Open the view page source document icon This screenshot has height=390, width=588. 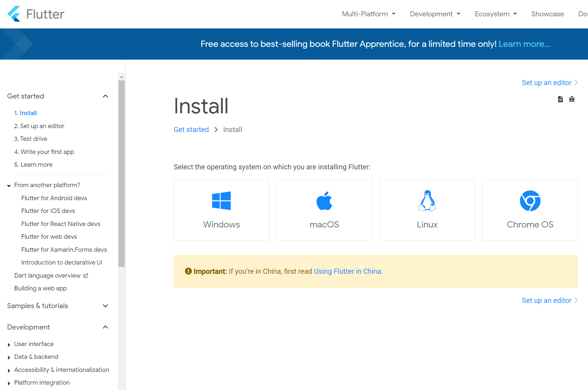560,99
